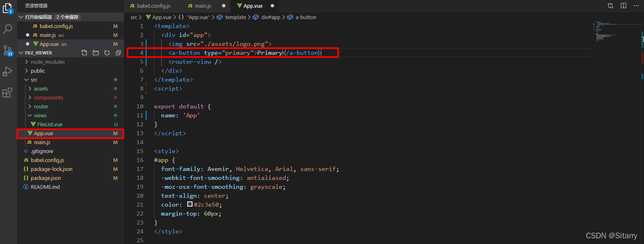This screenshot has height=244, width=644.
Task: Click breadcrumb item App.vue
Action: pos(158,17)
